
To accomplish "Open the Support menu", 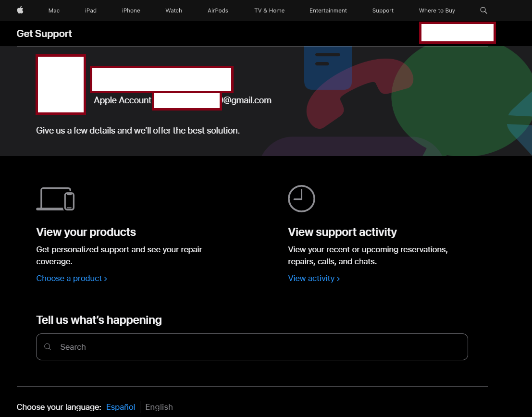I will (x=383, y=11).
